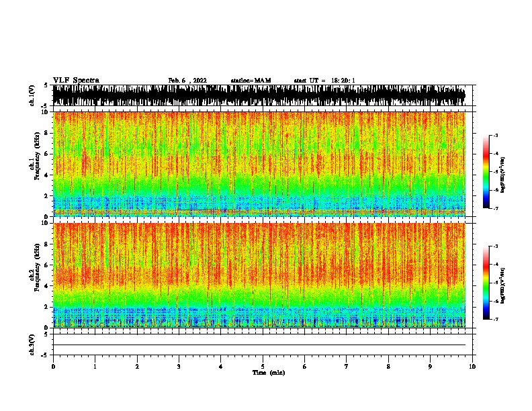The image size is (532, 411).
Task: Click the "-7" label on ch.1 color bar
Action: [495, 208]
